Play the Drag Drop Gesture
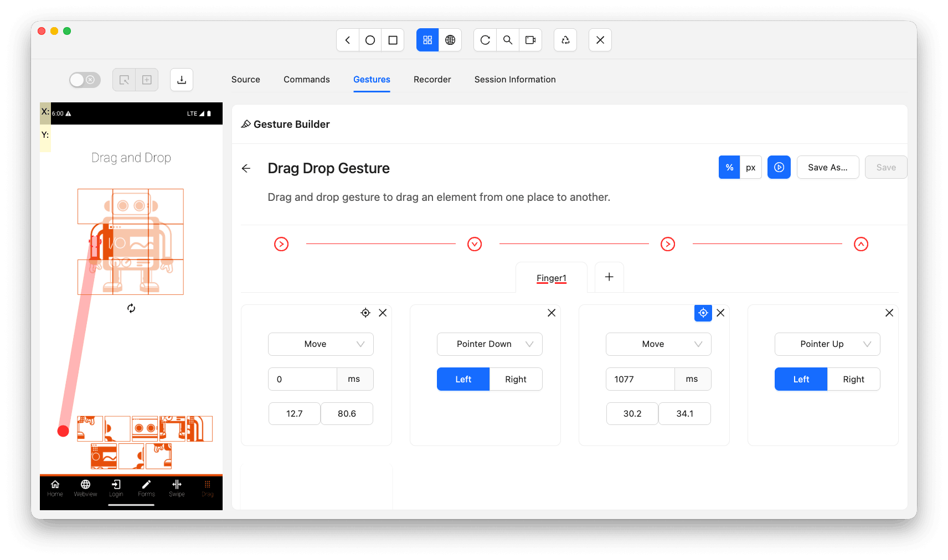 pyautogui.click(x=779, y=167)
